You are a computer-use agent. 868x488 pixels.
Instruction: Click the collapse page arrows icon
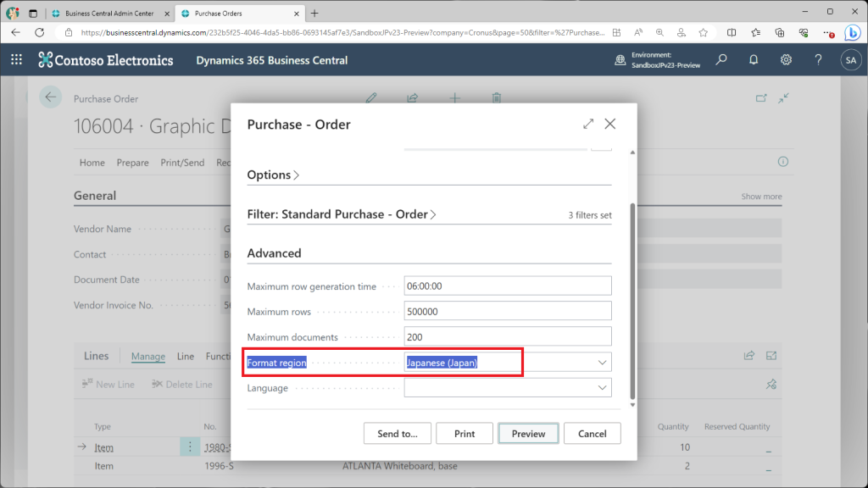click(x=783, y=98)
